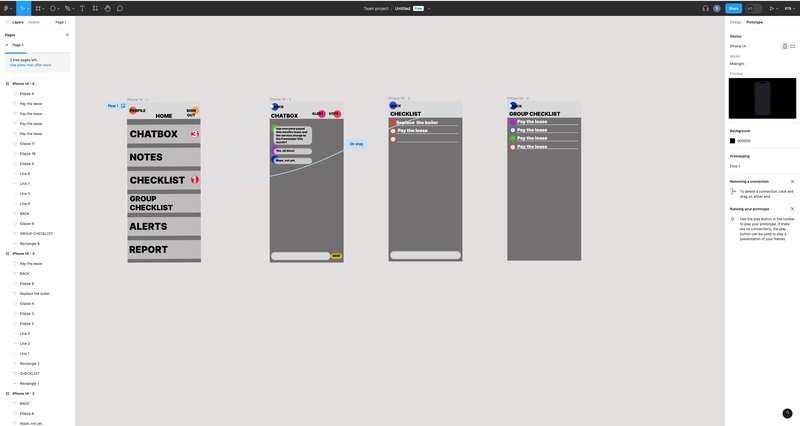Switch to the Assets tab

pos(34,22)
